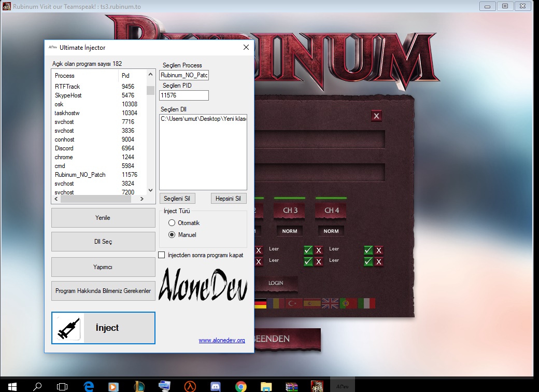Image resolution: width=539 pixels, height=392 pixels.
Task: Click the taskbar search magnifier
Action: point(37,386)
